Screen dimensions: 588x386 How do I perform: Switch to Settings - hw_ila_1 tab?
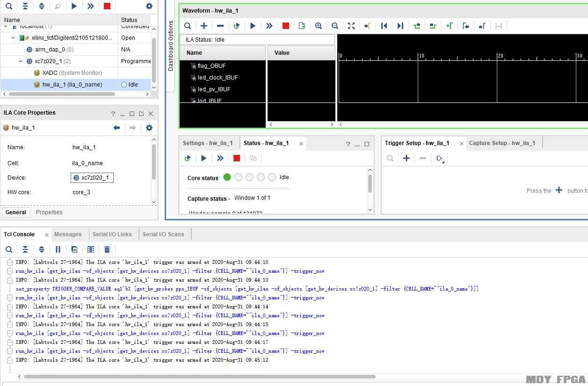pyautogui.click(x=207, y=143)
